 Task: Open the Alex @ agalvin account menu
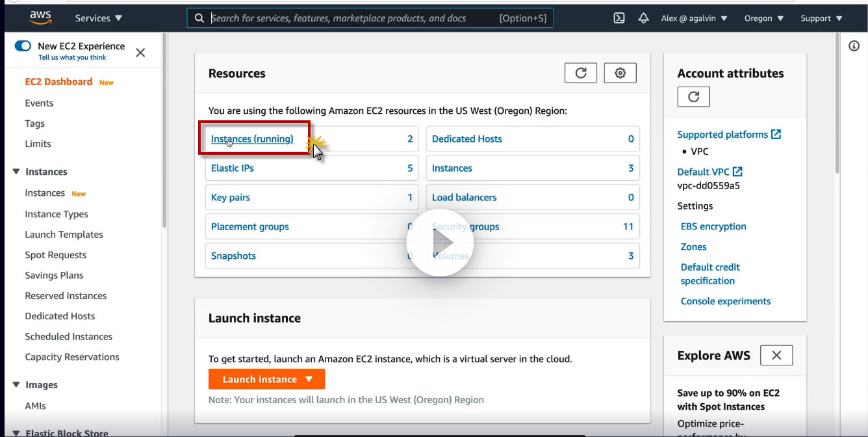(x=695, y=18)
